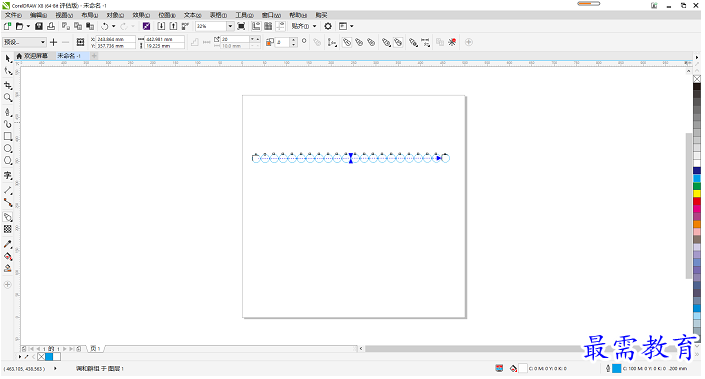Viewport: 705px width, 379px height.
Task: Toggle show grid button in toolbar
Action: point(268,27)
